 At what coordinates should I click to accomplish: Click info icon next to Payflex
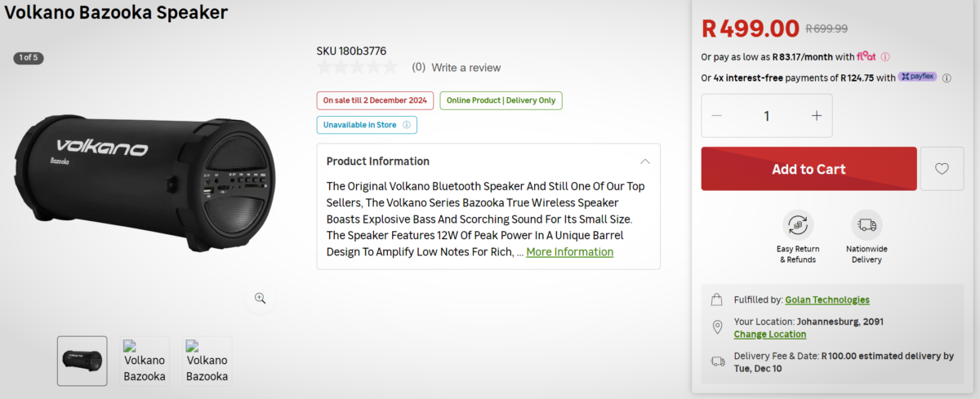point(947,78)
